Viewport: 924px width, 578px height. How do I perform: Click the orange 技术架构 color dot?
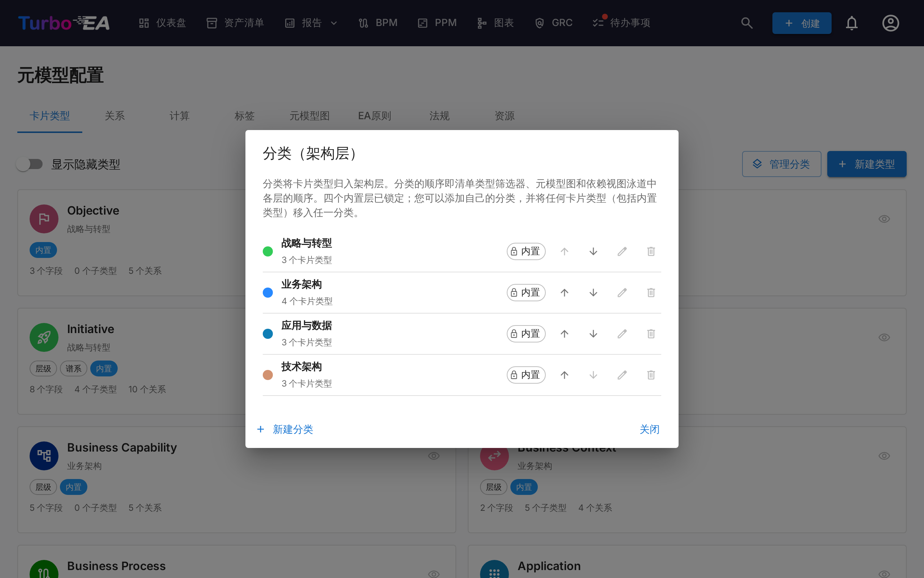[x=268, y=375]
